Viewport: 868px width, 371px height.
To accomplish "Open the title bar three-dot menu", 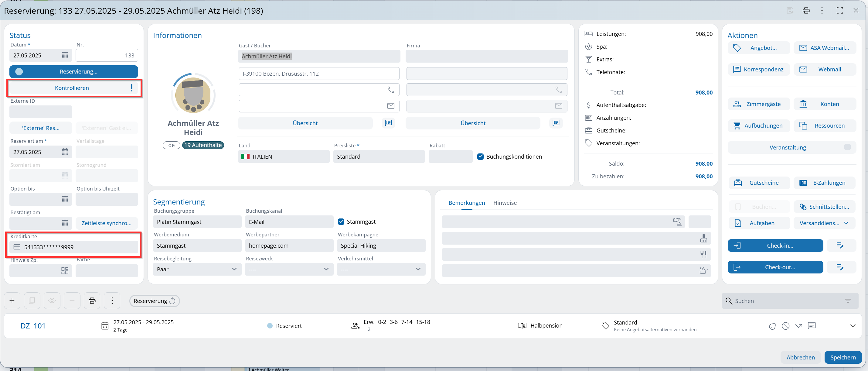I will pos(822,10).
